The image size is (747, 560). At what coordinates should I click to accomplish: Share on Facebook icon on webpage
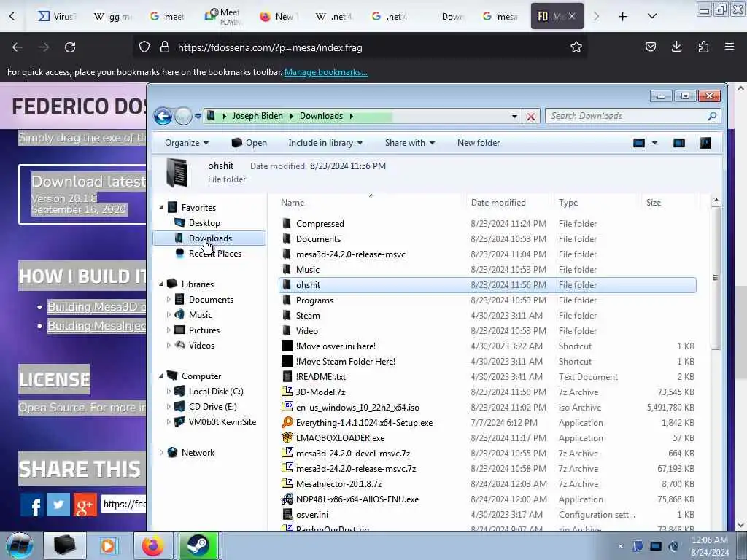coord(32,505)
